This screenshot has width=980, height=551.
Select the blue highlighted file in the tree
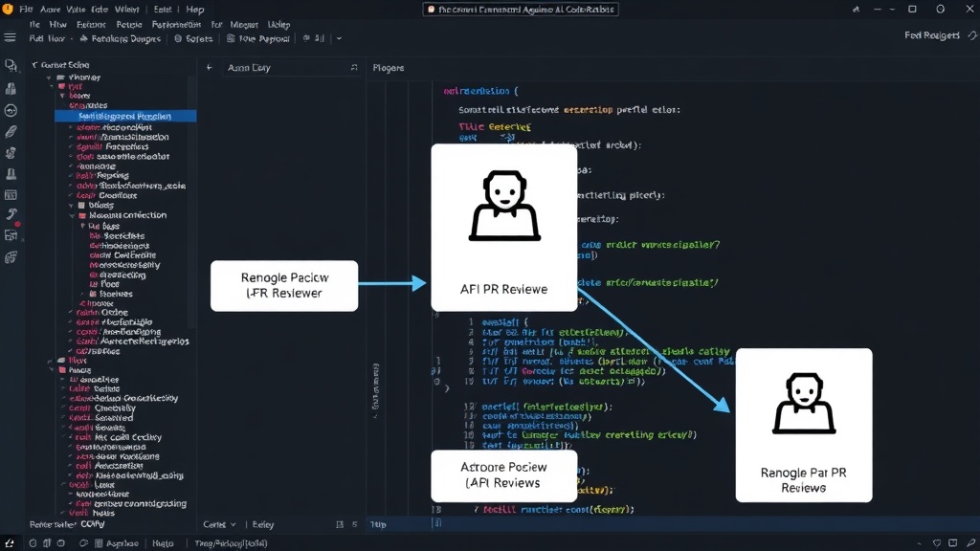coord(125,116)
